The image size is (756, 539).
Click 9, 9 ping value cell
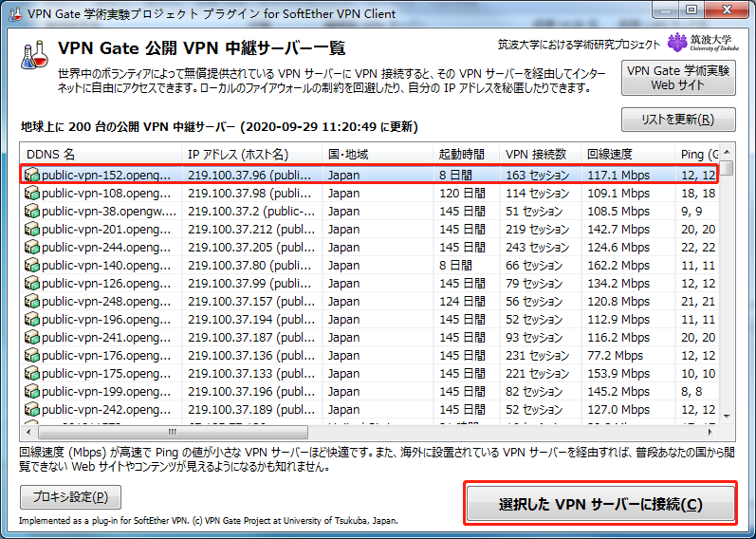point(691,211)
